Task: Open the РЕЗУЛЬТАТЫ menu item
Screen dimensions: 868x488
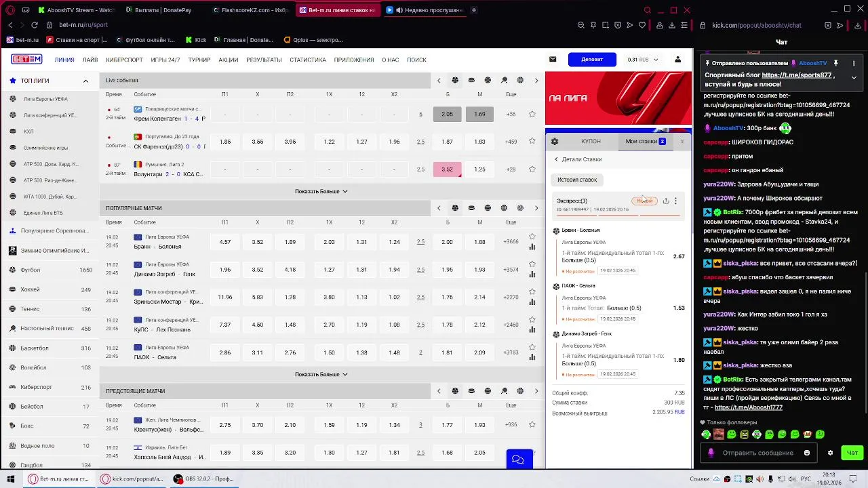Action: coord(264,60)
